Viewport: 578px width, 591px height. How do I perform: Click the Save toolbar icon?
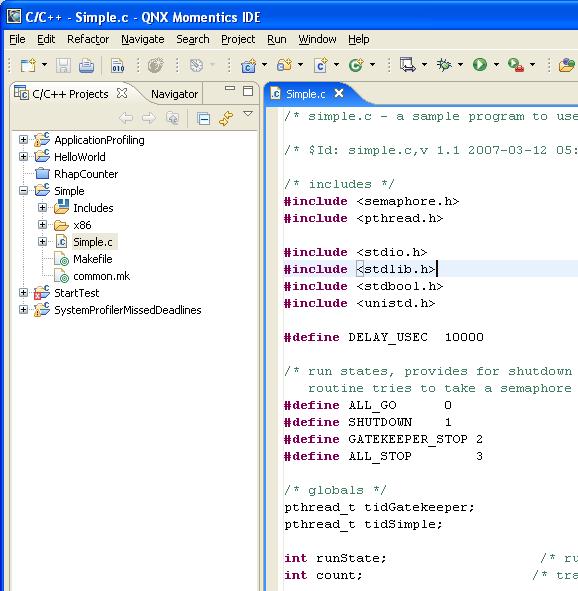[63, 65]
